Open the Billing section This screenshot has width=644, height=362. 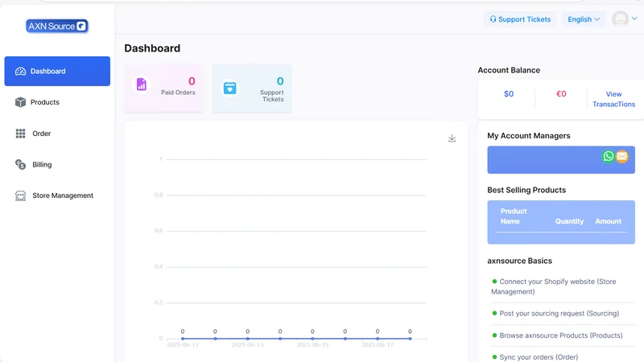pyautogui.click(x=42, y=165)
